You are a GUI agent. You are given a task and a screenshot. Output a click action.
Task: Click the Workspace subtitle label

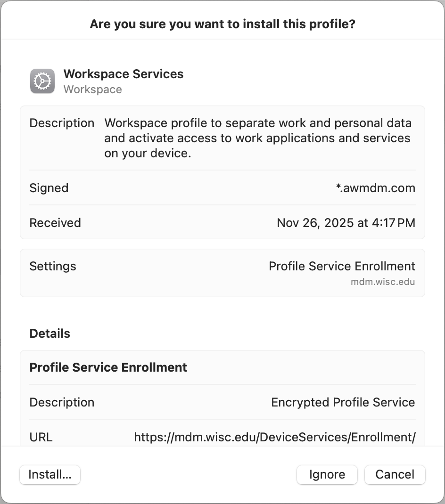pyautogui.click(x=92, y=89)
